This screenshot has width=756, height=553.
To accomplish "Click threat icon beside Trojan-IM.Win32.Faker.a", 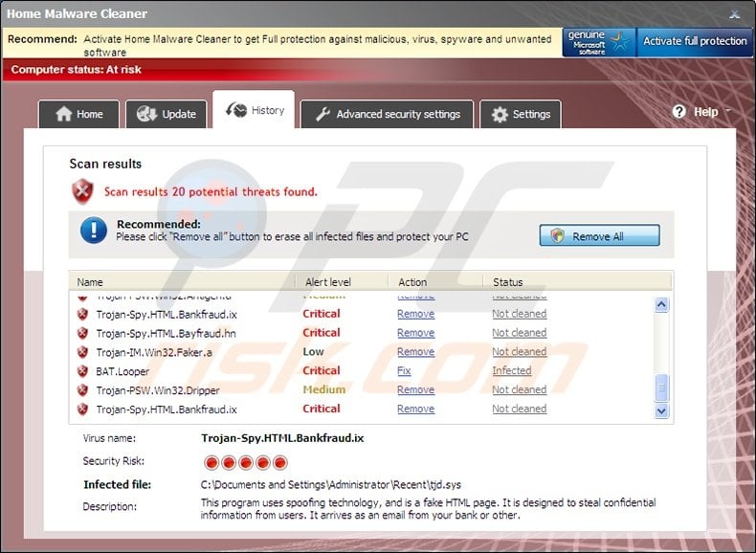I will click(83, 352).
